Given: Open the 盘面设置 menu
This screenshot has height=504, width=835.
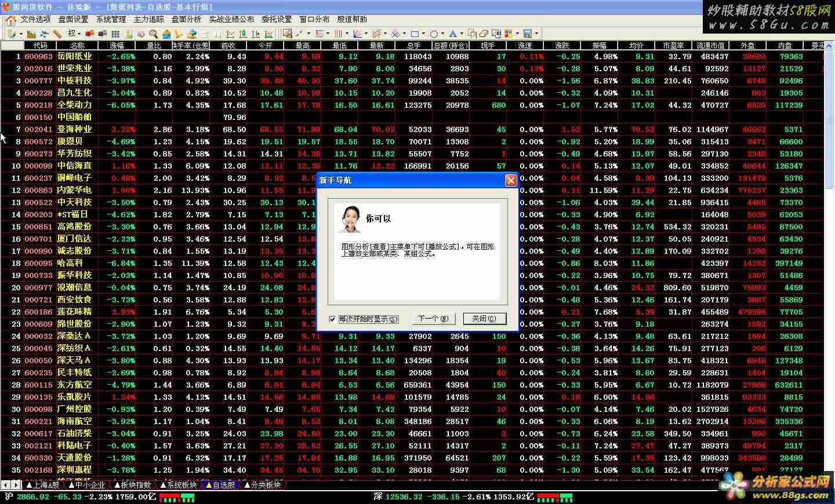Looking at the screenshot, I should (x=73, y=20).
